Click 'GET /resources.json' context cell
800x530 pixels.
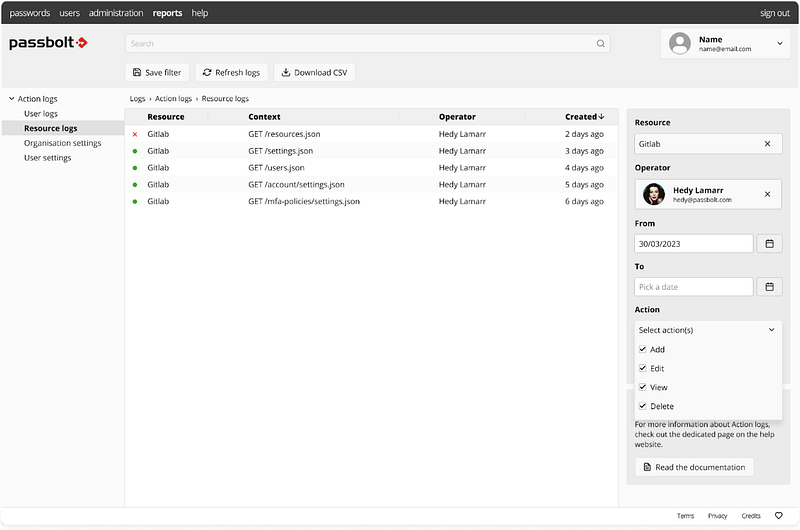[x=284, y=134]
